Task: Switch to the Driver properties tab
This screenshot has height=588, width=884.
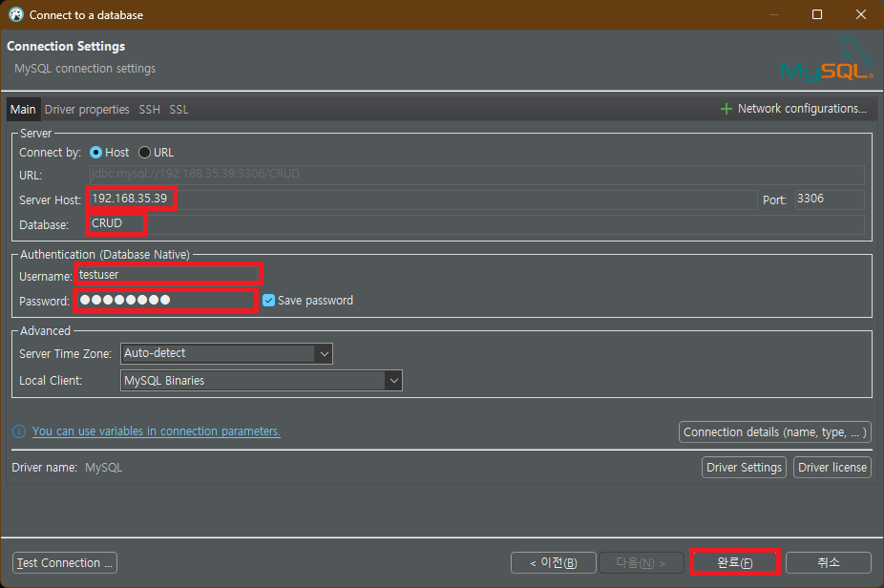Action: tap(87, 110)
